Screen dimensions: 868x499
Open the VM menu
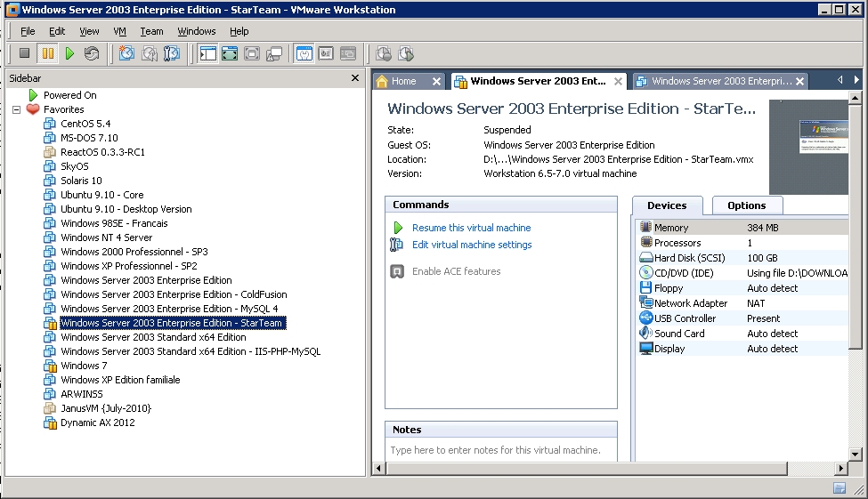[120, 31]
